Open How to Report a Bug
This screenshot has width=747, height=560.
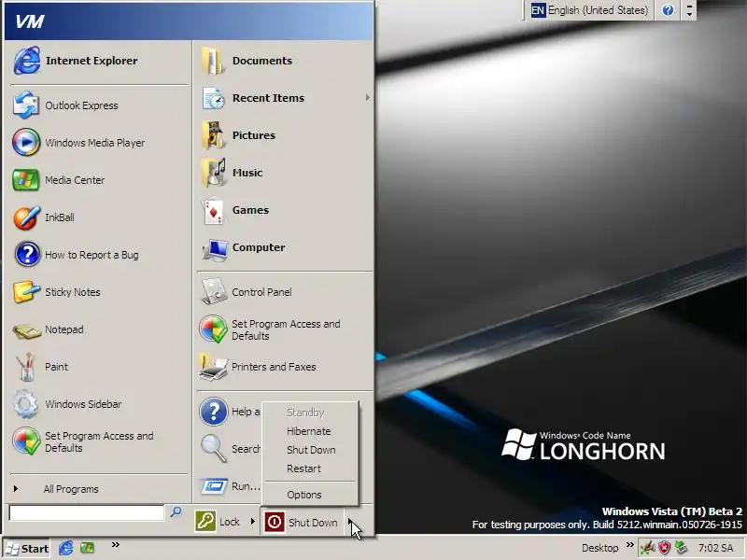[x=99, y=255]
